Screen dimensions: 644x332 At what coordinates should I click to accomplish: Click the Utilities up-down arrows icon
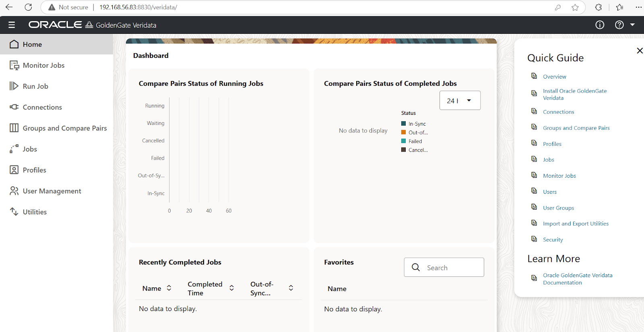[x=14, y=212]
